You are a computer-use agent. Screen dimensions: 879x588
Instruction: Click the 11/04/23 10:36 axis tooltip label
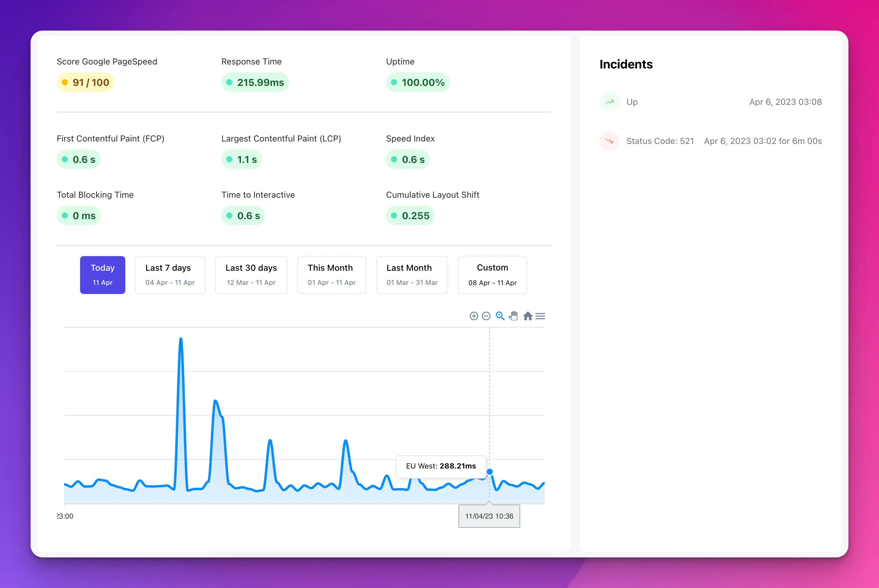489,516
